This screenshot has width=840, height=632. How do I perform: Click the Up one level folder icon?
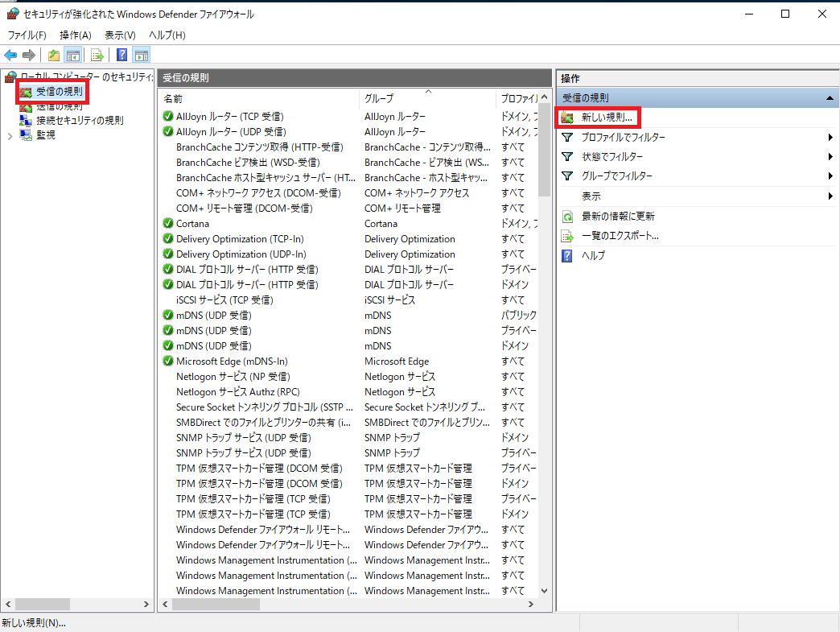click(54, 55)
